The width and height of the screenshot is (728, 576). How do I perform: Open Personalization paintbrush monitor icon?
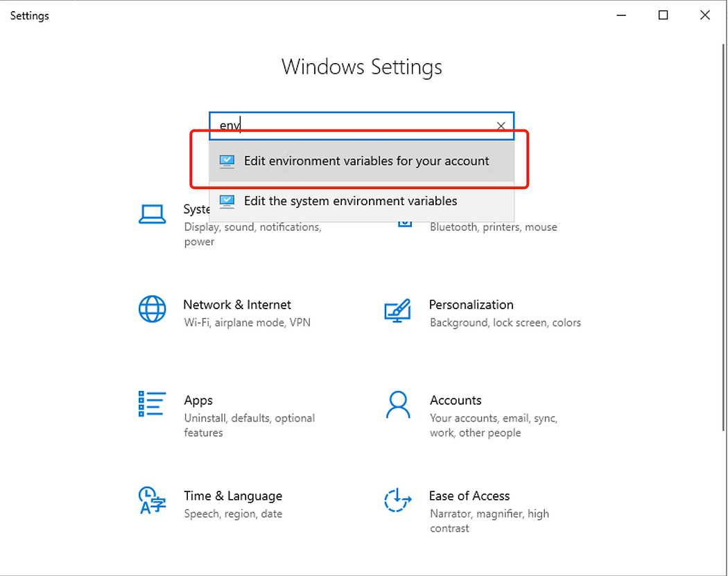[398, 311]
